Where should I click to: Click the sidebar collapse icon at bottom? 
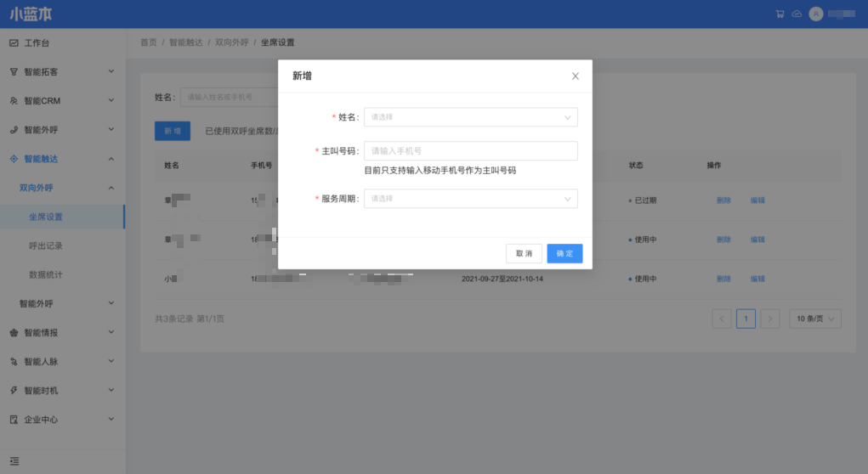[14, 460]
